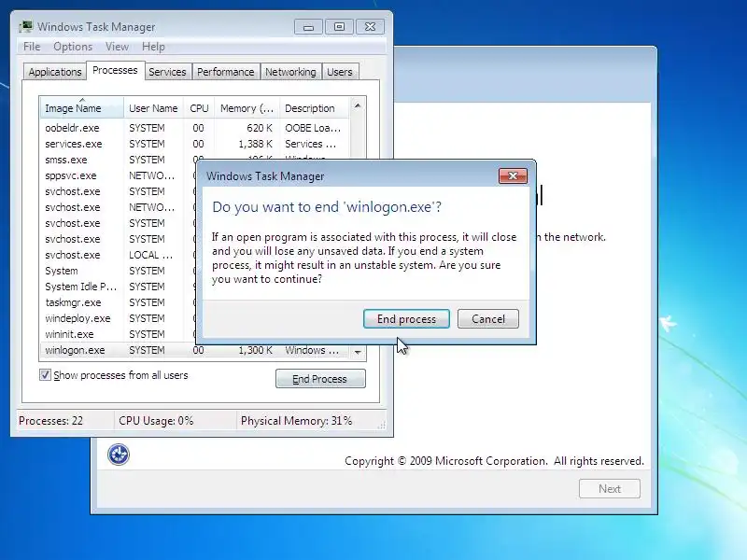Image resolution: width=747 pixels, height=560 pixels.
Task: Sort processes by Memory column
Action: point(247,108)
